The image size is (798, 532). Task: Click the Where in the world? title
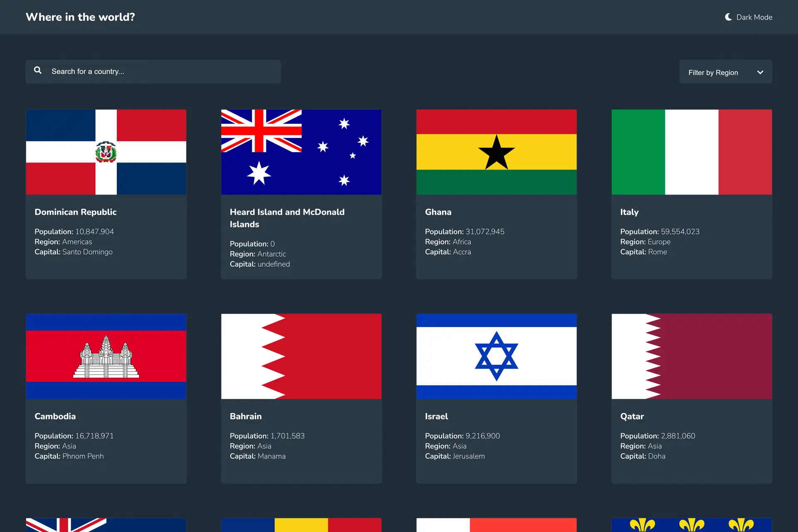click(80, 17)
